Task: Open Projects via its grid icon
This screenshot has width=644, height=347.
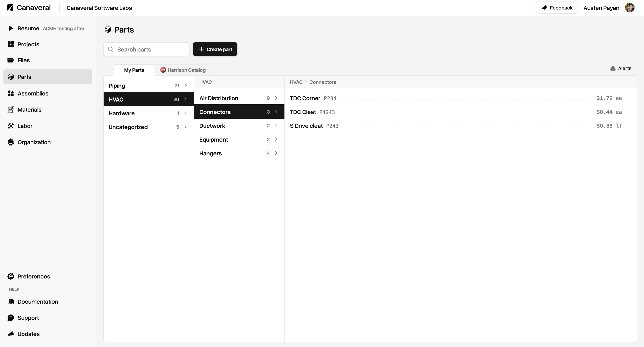Action: (11, 44)
